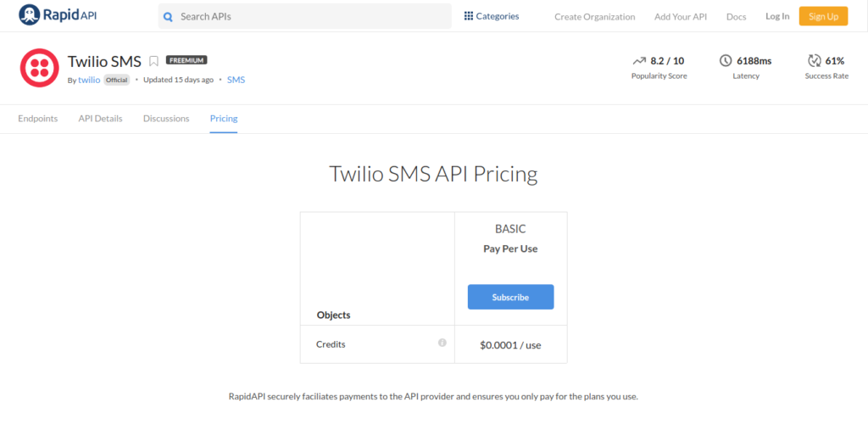The height and width of the screenshot is (424, 868).
Task: Click the Credits info icon
Action: 442,343
